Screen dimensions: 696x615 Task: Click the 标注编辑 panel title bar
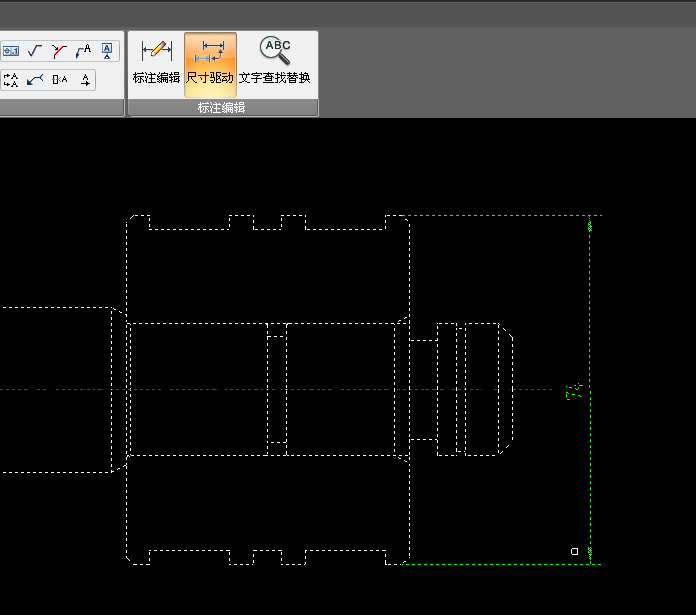pyautogui.click(x=222, y=108)
